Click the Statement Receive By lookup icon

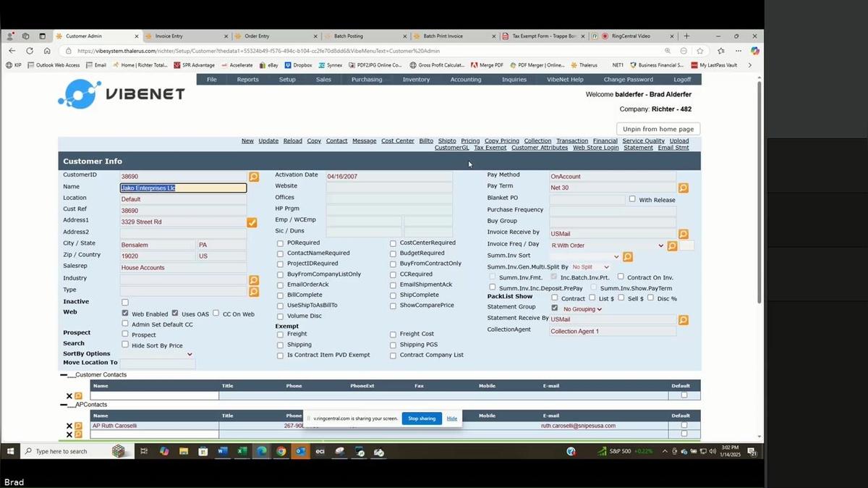tap(683, 320)
